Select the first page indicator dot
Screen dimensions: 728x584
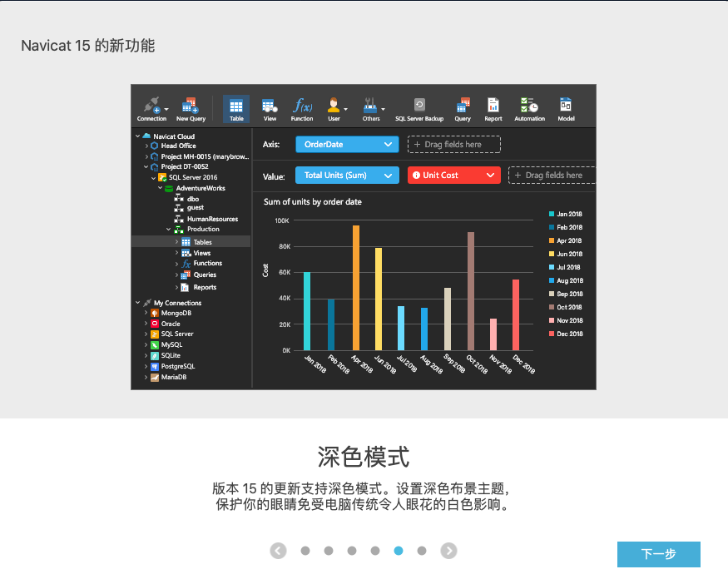(305, 551)
